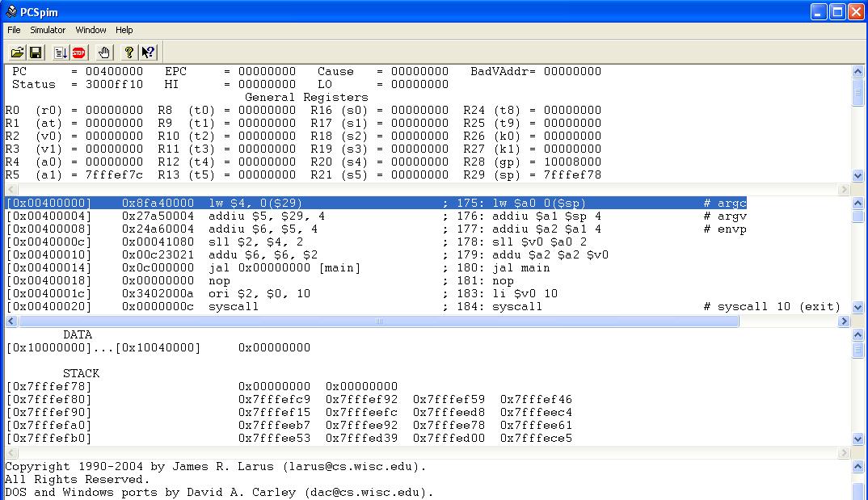Click right arrow of text segment horizontal scrollbar

pyautogui.click(x=844, y=321)
